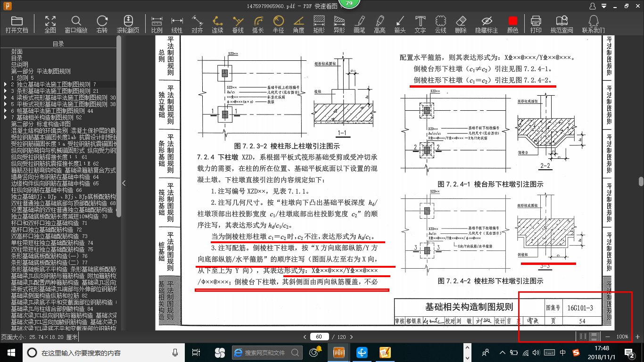Select the 异形 irregular area tool

pyautogui.click(x=339, y=25)
